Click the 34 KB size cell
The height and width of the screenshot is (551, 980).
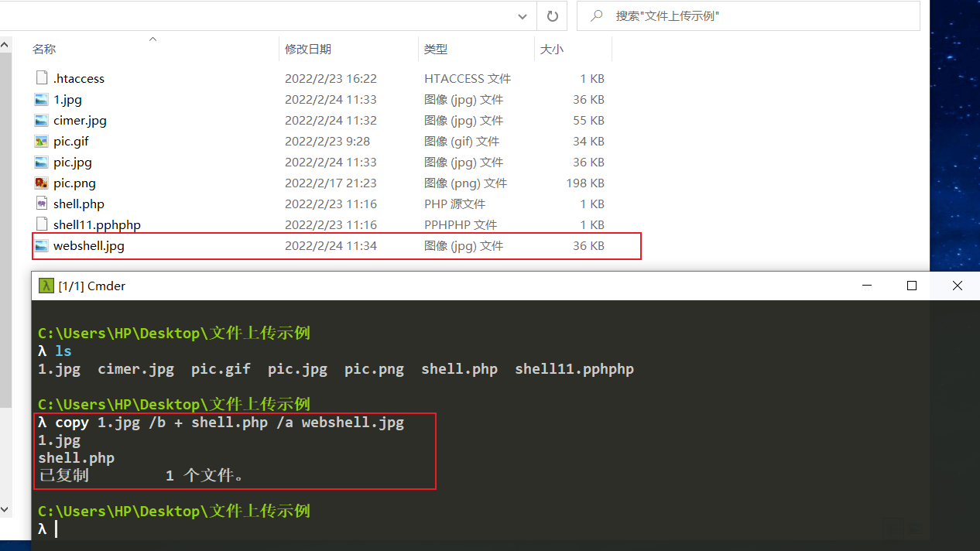588,141
